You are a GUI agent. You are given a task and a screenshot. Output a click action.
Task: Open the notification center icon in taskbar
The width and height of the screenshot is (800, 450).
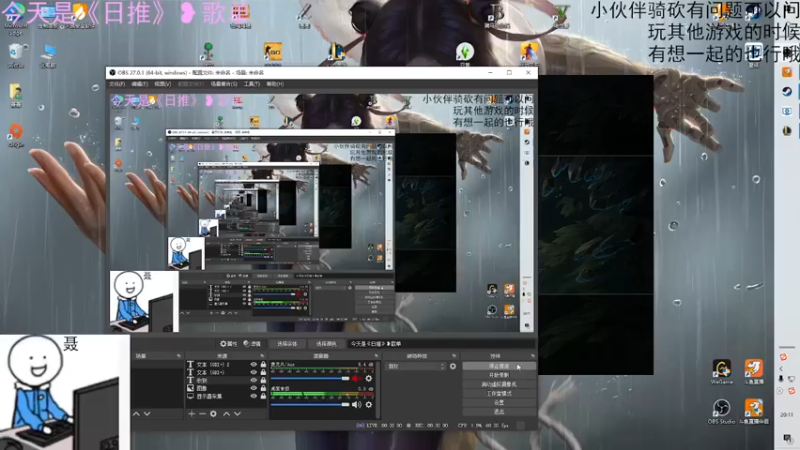pos(787,437)
